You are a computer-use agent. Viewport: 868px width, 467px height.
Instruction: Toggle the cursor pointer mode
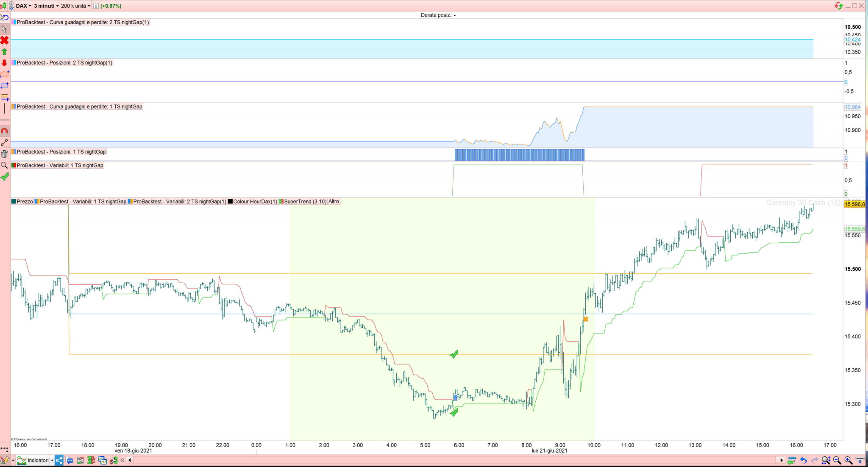pos(4,29)
